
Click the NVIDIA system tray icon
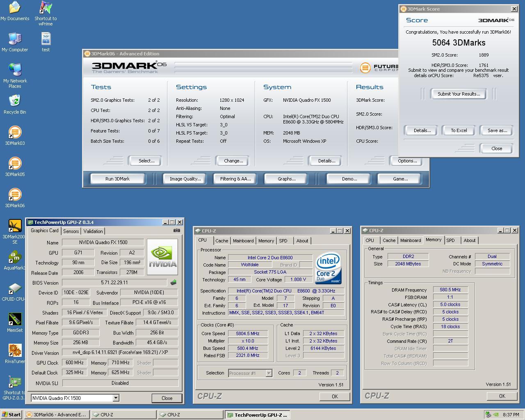[x=496, y=415]
